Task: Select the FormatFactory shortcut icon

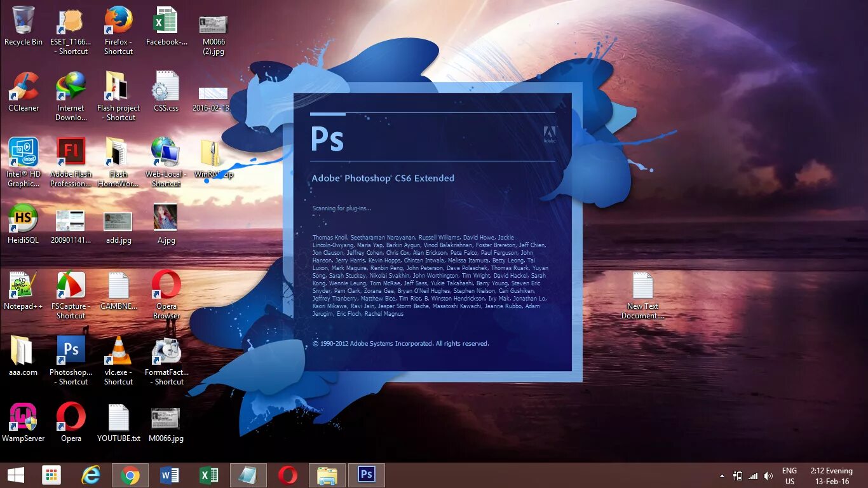Action: (166, 351)
